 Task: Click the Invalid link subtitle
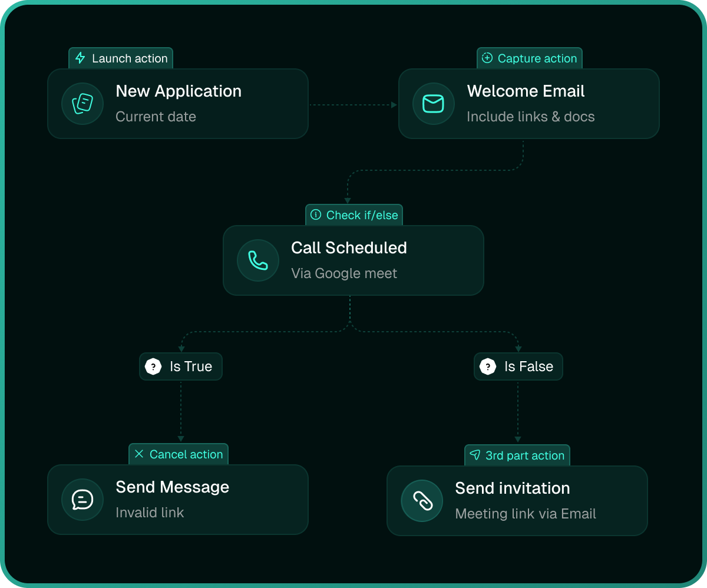pyautogui.click(x=150, y=513)
